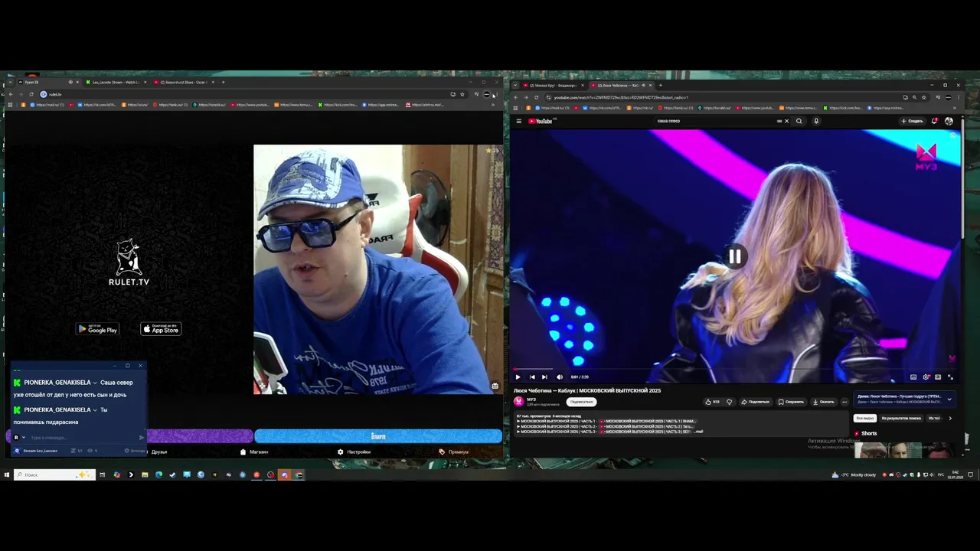
Task: Mute the YouTube player volume
Action: pyautogui.click(x=560, y=377)
